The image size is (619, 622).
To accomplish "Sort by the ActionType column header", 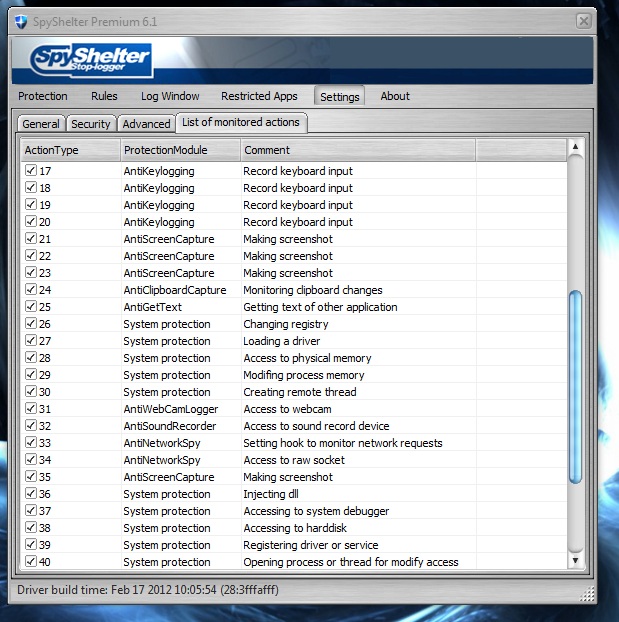I will [x=70, y=150].
